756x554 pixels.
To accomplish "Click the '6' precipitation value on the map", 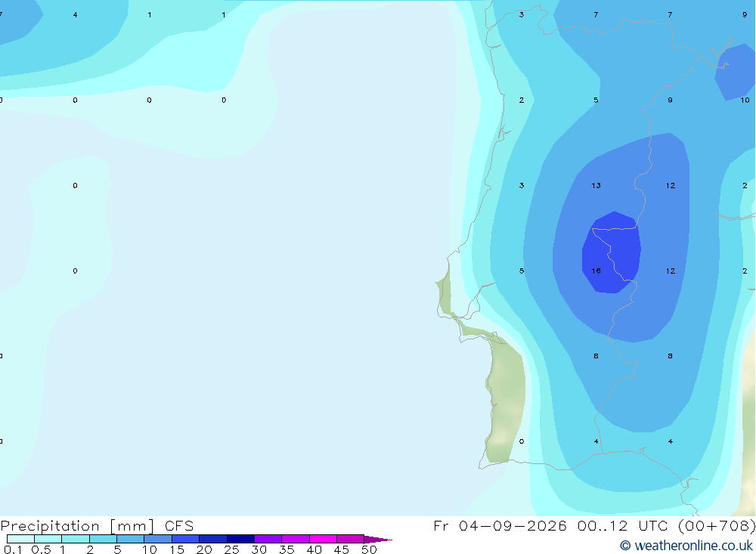I will click(596, 356).
